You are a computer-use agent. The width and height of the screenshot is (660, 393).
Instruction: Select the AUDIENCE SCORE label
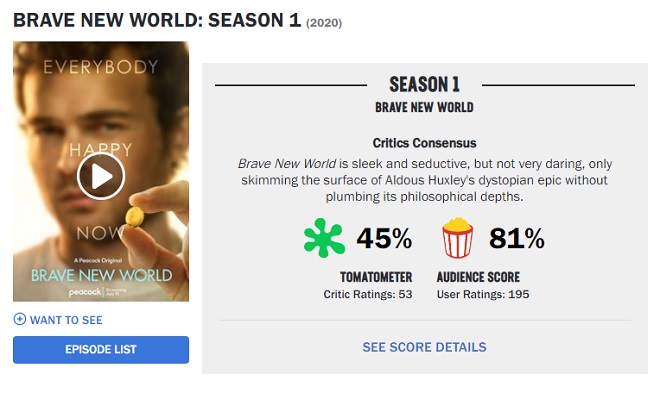click(x=478, y=277)
